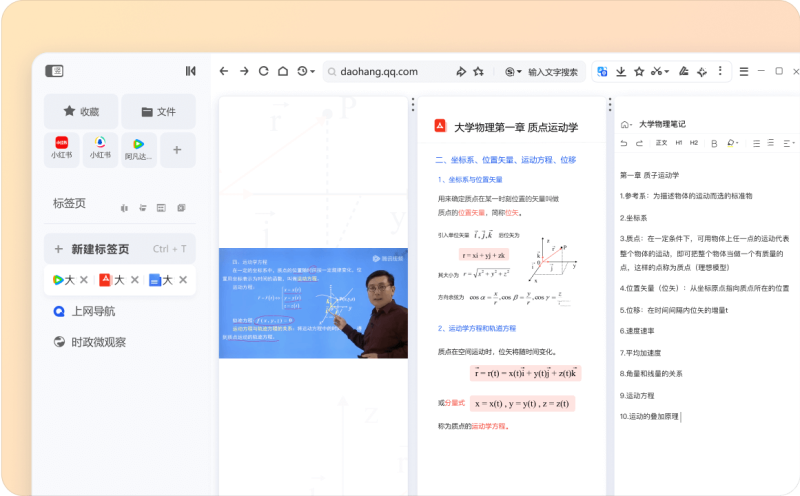800x496 pixels.
Task: Close the video tab in split group
Action: 84,280
